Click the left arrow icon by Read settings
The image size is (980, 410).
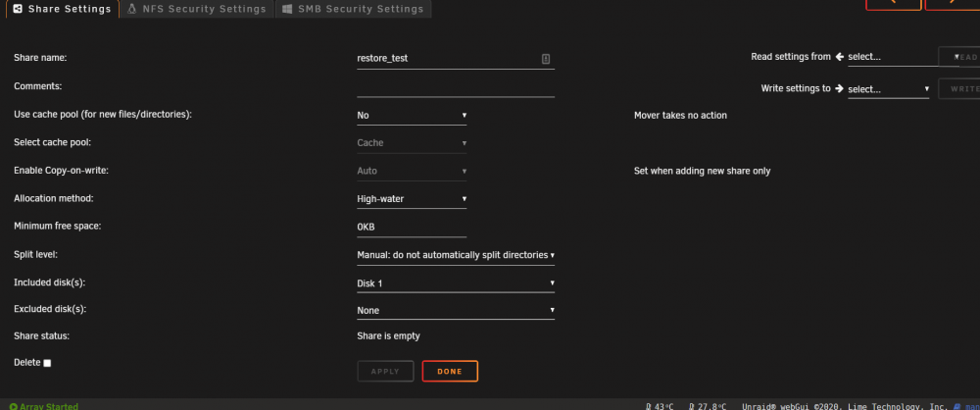(x=840, y=56)
